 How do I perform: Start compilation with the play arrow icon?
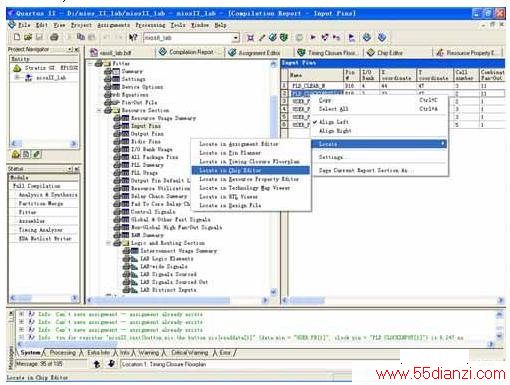point(313,37)
